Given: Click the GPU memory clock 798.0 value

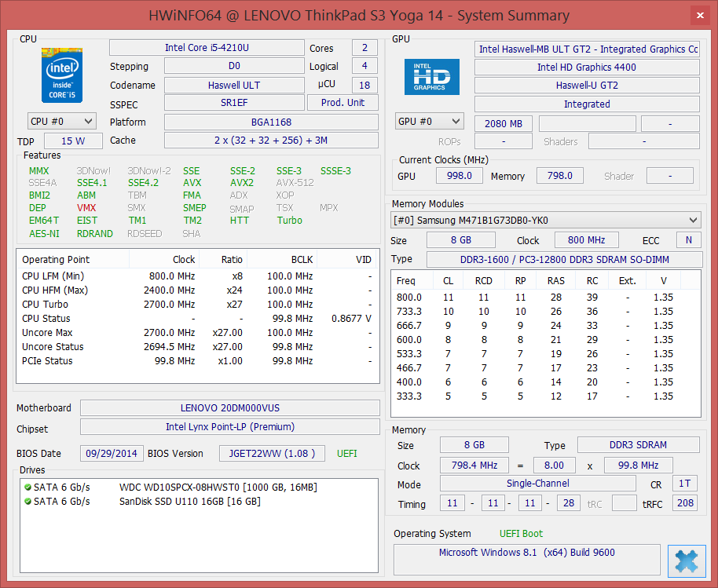Looking at the screenshot, I should [x=559, y=176].
